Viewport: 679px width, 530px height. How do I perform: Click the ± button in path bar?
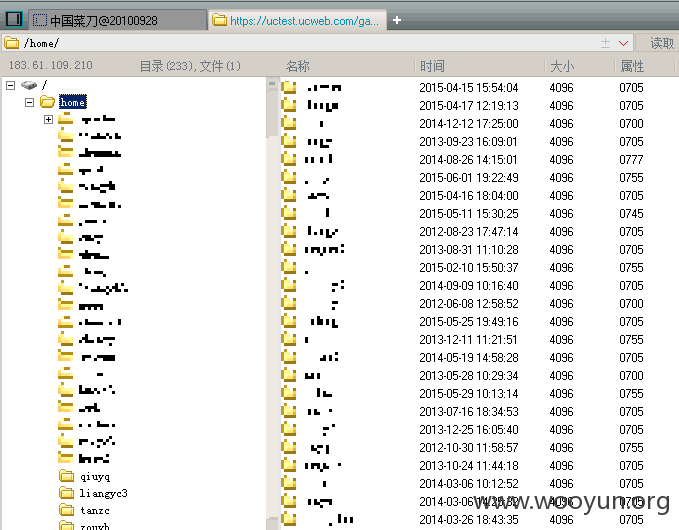[605, 43]
